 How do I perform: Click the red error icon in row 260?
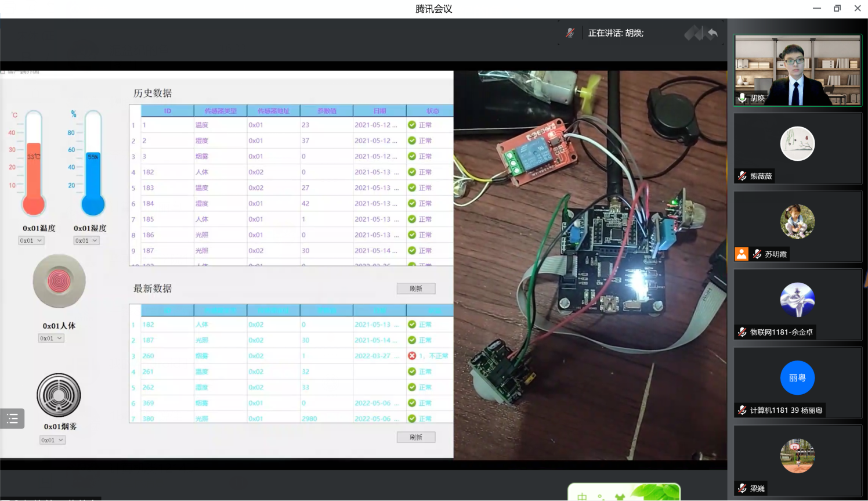pyautogui.click(x=412, y=356)
